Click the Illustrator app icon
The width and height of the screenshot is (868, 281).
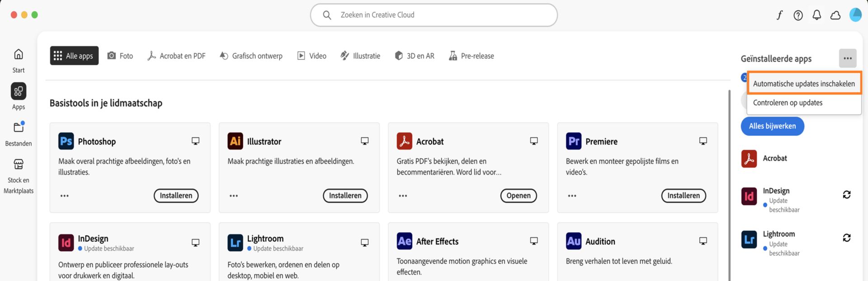click(235, 141)
